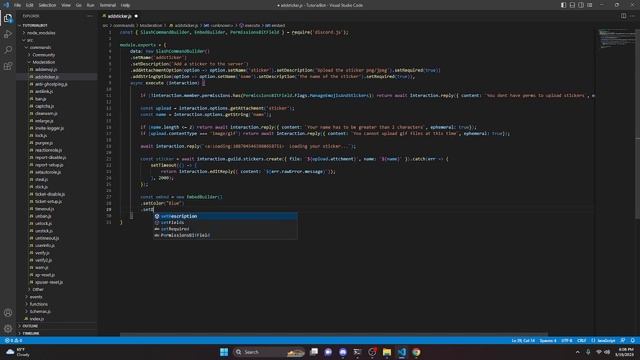Open the Help menu
This screenshot has width=640, height=360.
click(x=125, y=5)
